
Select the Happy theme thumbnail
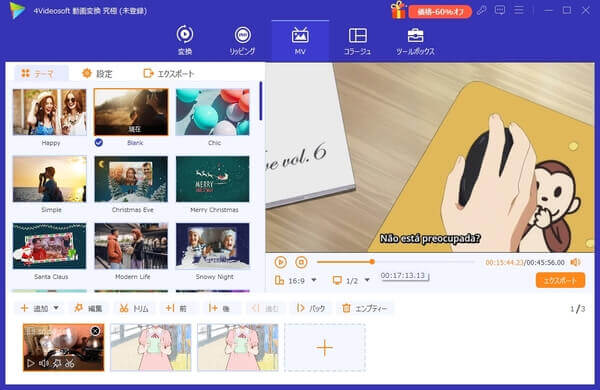(x=50, y=112)
